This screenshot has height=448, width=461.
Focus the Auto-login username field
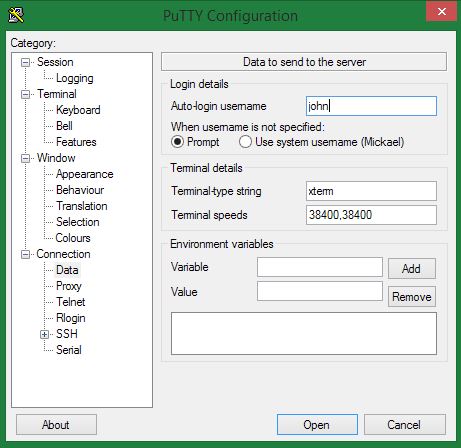coord(371,106)
